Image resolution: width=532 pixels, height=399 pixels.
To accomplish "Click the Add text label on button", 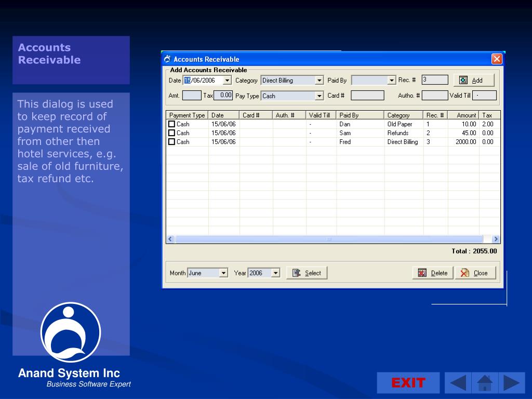I will pyautogui.click(x=477, y=81).
